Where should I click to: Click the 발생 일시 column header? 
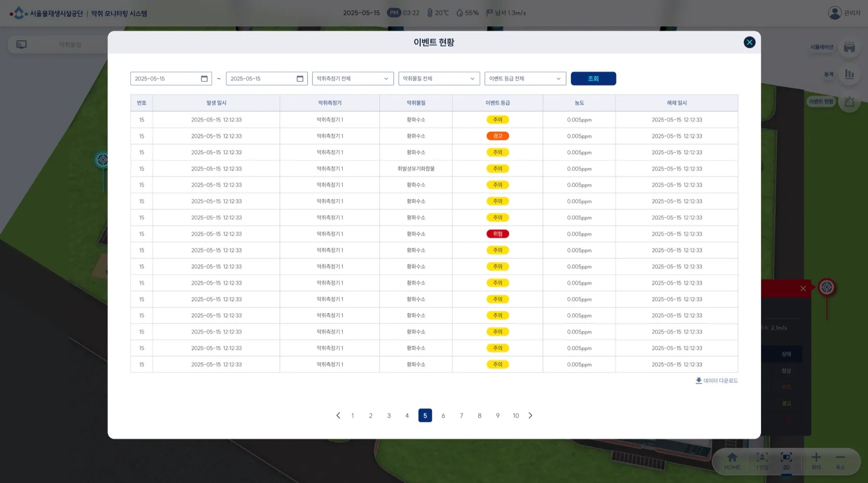coord(217,103)
